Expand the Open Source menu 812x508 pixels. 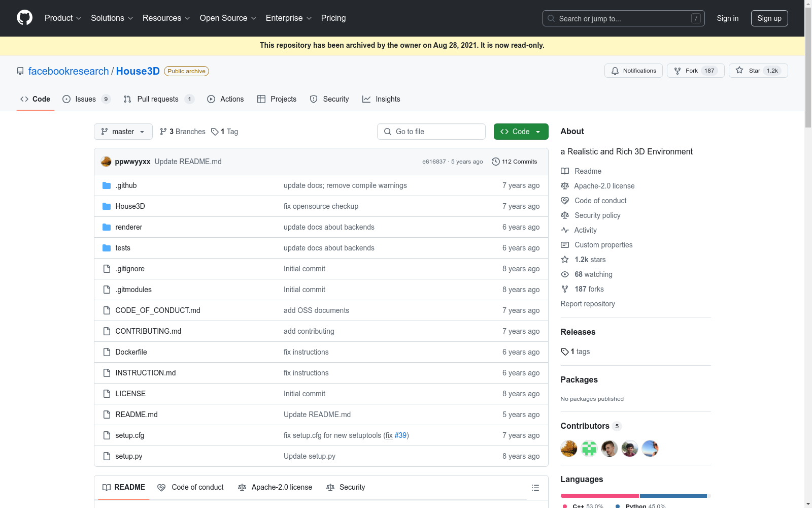[x=228, y=18]
